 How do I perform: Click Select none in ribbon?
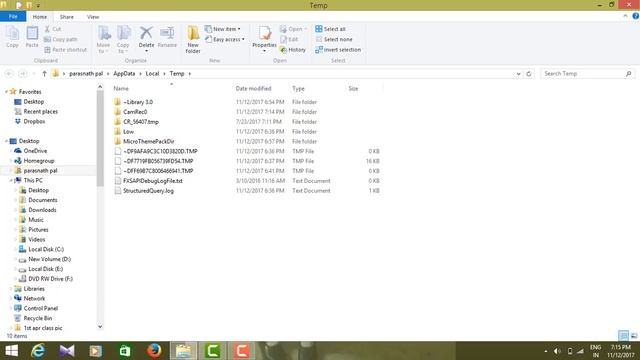[333, 39]
